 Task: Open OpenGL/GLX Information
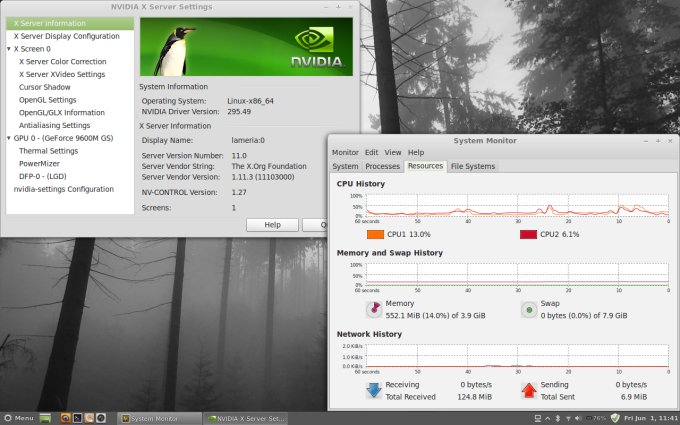click(62, 113)
